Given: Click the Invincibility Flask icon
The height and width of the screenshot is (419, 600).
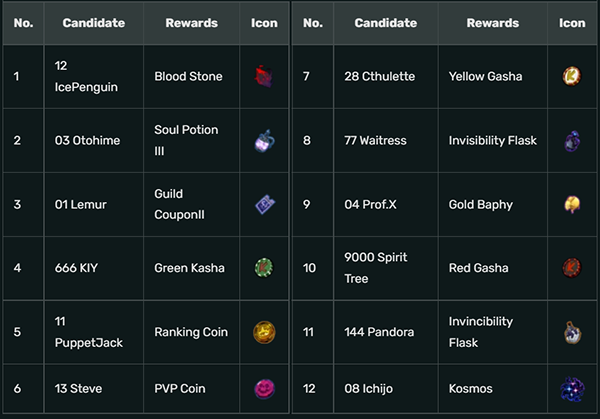Looking at the screenshot, I should [x=572, y=332].
